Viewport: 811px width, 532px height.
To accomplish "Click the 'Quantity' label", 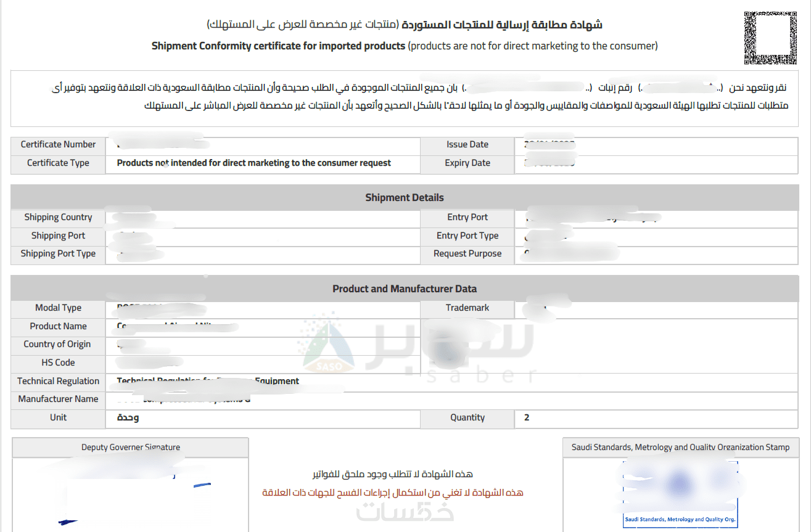I will [467, 417].
